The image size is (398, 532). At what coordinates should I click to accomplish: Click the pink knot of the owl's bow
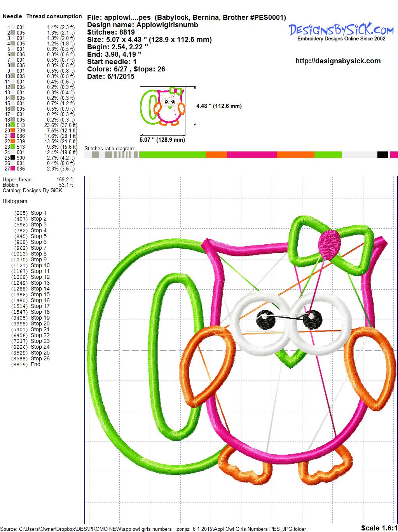pyautogui.click(x=328, y=243)
